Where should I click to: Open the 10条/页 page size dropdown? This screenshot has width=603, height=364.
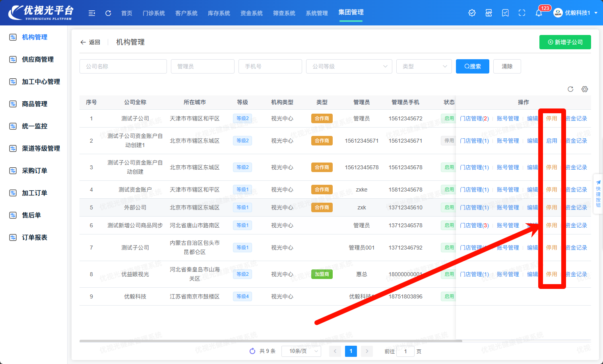click(301, 351)
